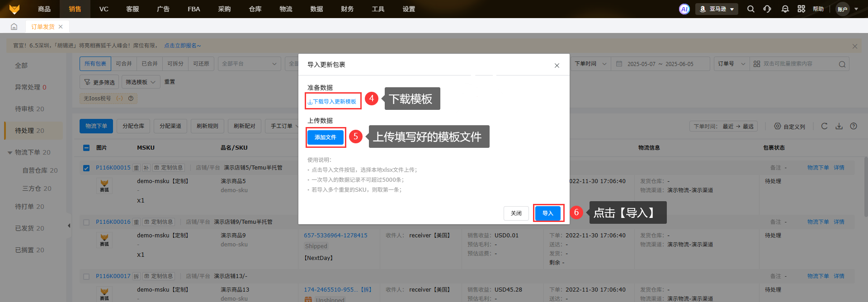The width and height of the screenshot is (868, 302).
Task: Click the 下单时间 sort order control
Action: 724,127
